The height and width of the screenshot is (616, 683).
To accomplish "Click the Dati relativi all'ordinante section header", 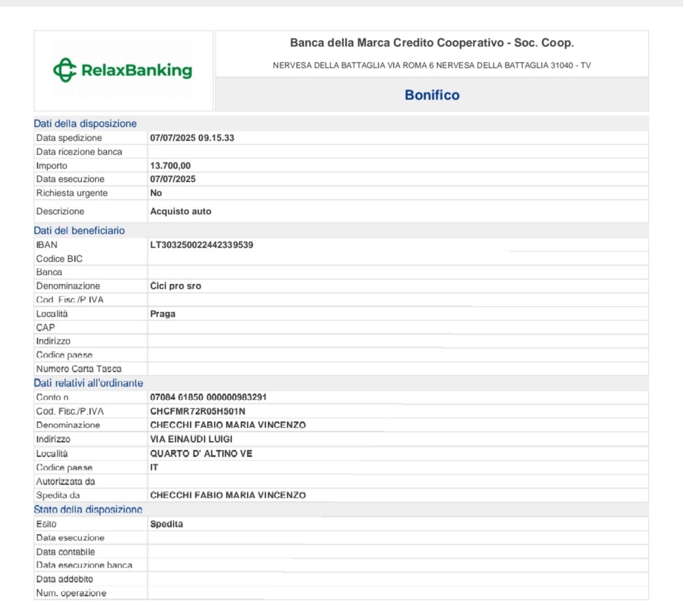I will point(88,383).
